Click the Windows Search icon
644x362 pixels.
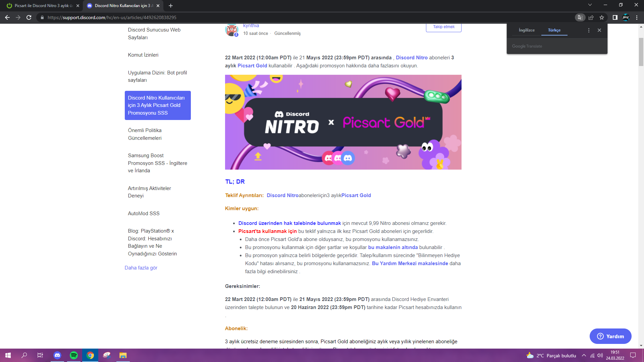tap(23, 356)
